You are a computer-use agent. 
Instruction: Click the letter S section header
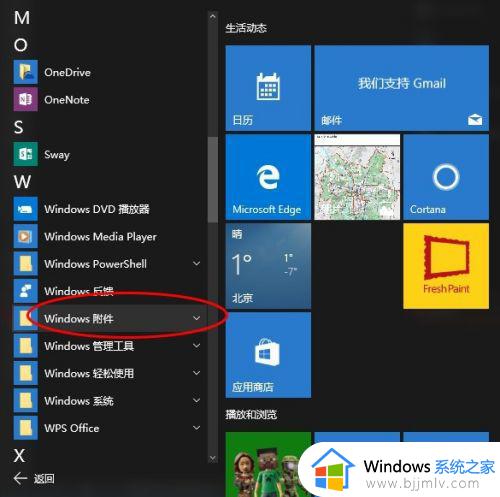[19, 127]
